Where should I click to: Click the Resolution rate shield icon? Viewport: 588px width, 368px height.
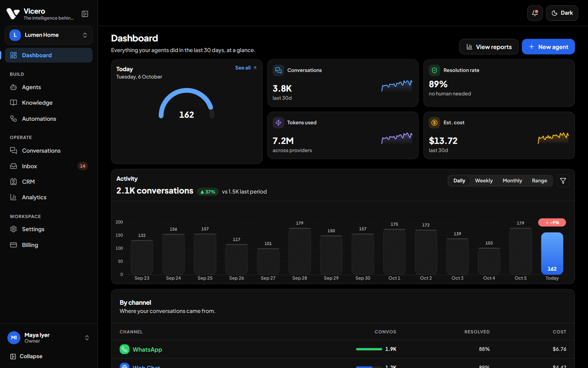pos(434,70)
